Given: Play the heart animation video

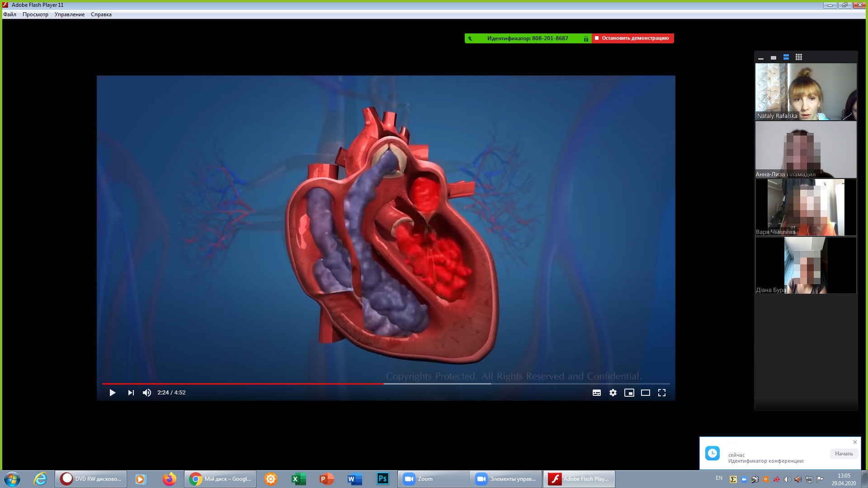Looking at the screenshot, I should point(112,393).
